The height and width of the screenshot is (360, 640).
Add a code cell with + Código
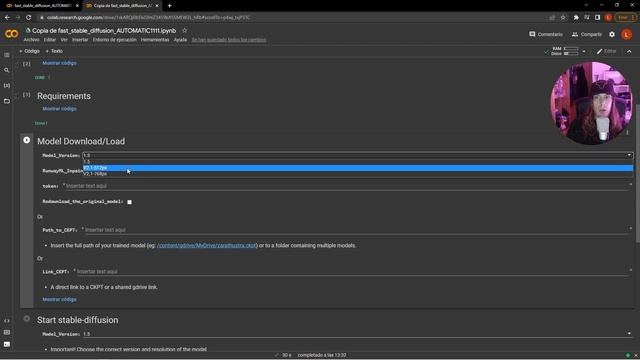point(29,51)
